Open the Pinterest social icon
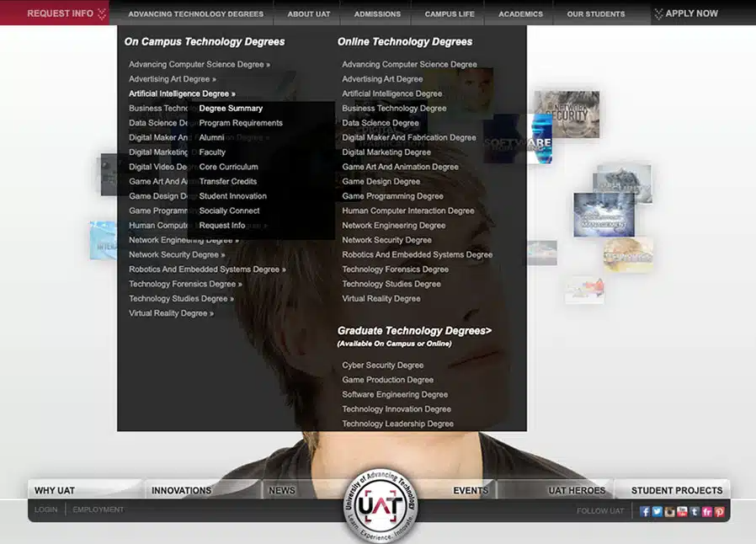 pyautogui.click(x=719, y=511)
